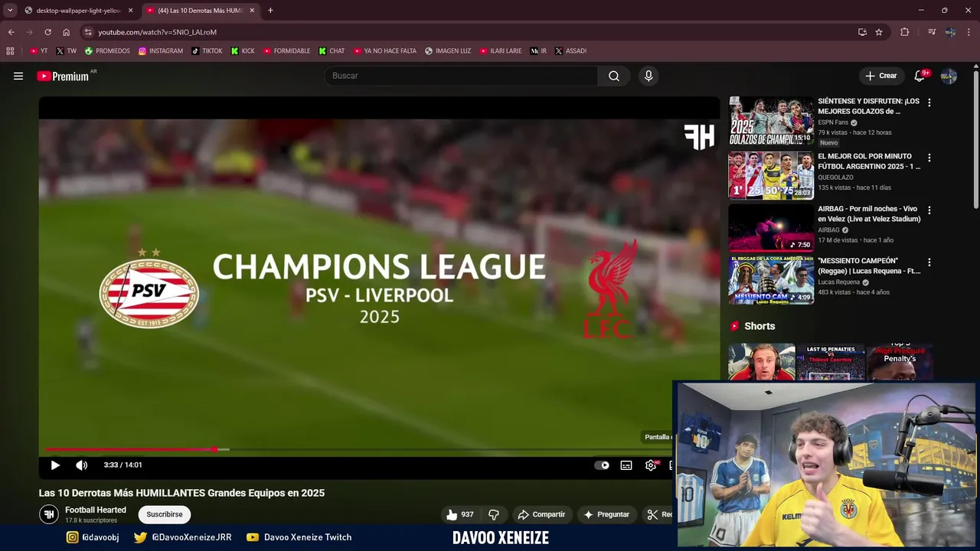Open a new browser tab
The image size is (980, 551).
click(270, 11)
